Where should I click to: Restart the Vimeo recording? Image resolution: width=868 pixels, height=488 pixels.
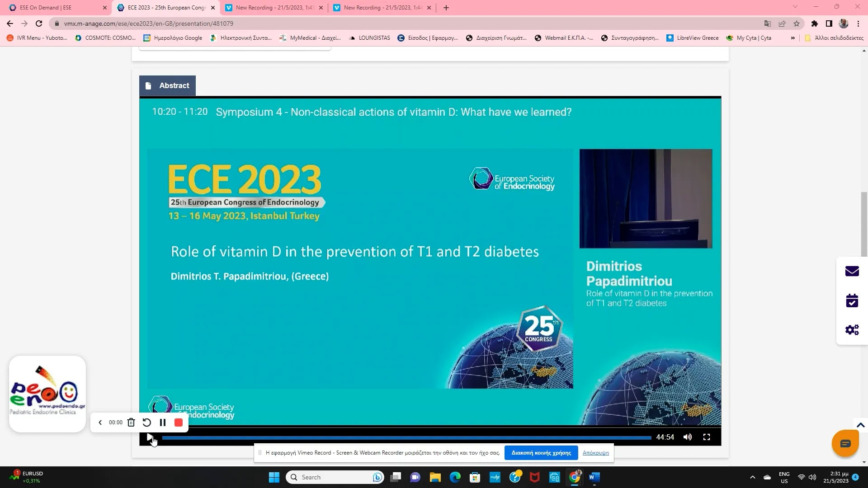(x=147, y=422)
